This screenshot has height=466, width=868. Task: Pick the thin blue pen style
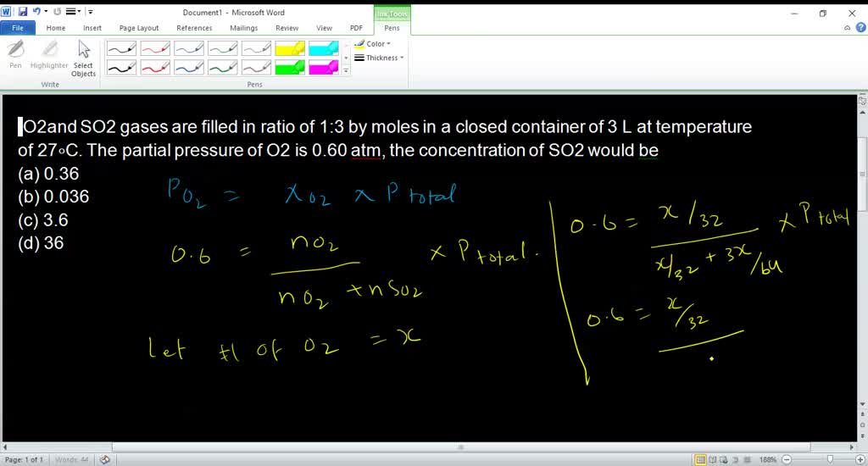pyautogui.click(x=189, y=48)
